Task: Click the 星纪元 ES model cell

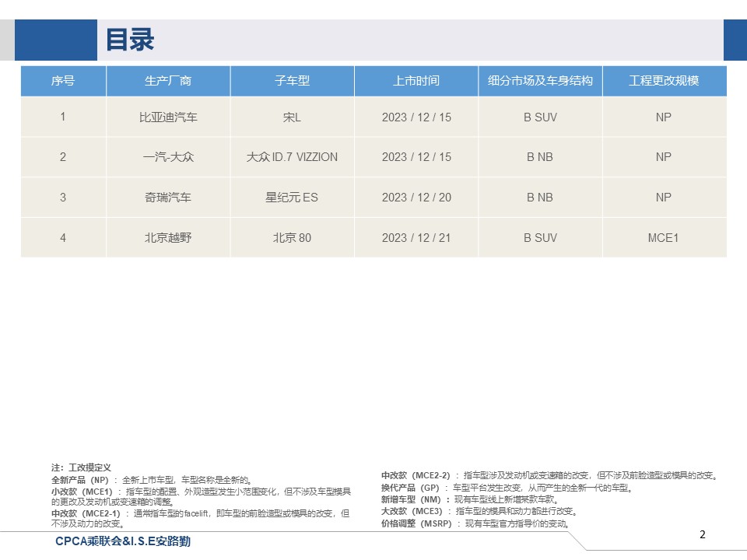Action: 292,198
